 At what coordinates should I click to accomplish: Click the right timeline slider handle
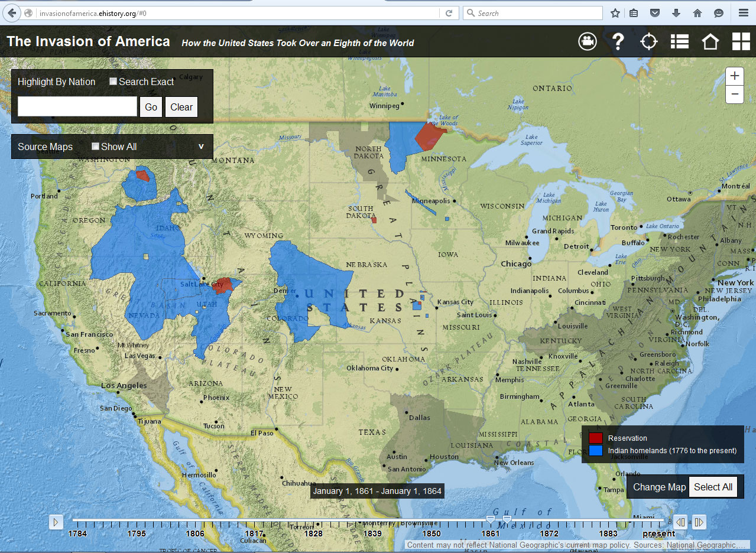click(x=507, y=519)
